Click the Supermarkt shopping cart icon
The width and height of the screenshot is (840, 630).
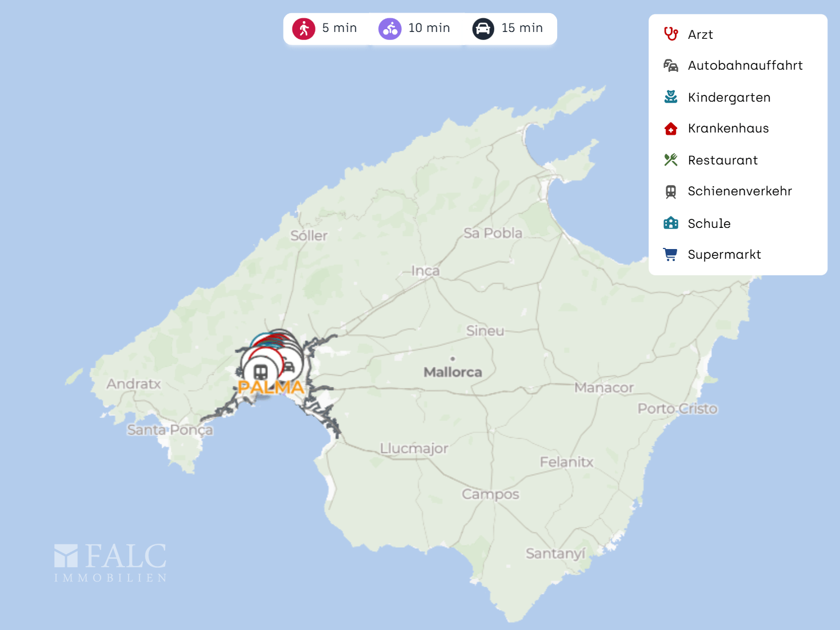(x=671, y=254)
